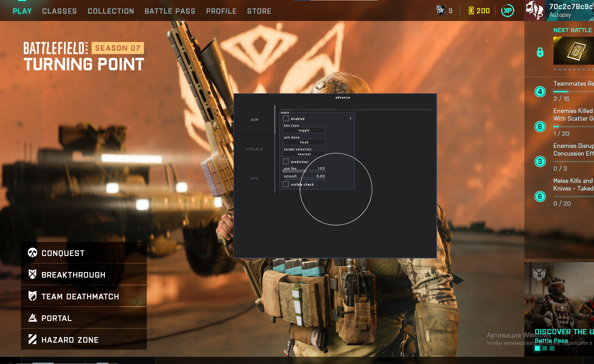Enable the aimbot 'enabled' checkbox

pos(286,119)
